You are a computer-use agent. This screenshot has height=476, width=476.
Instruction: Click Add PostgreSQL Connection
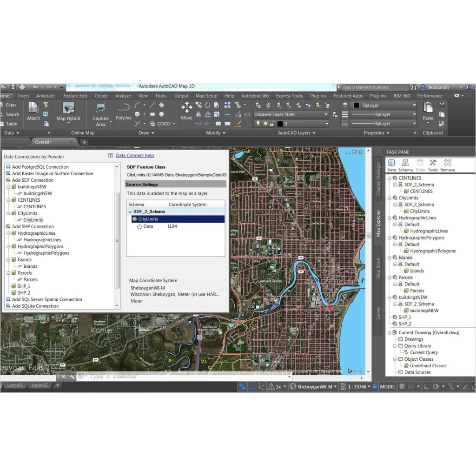(40, 166)
